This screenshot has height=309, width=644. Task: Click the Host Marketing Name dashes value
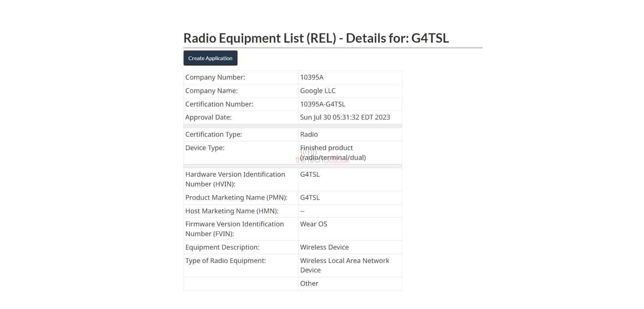point(302,211)
